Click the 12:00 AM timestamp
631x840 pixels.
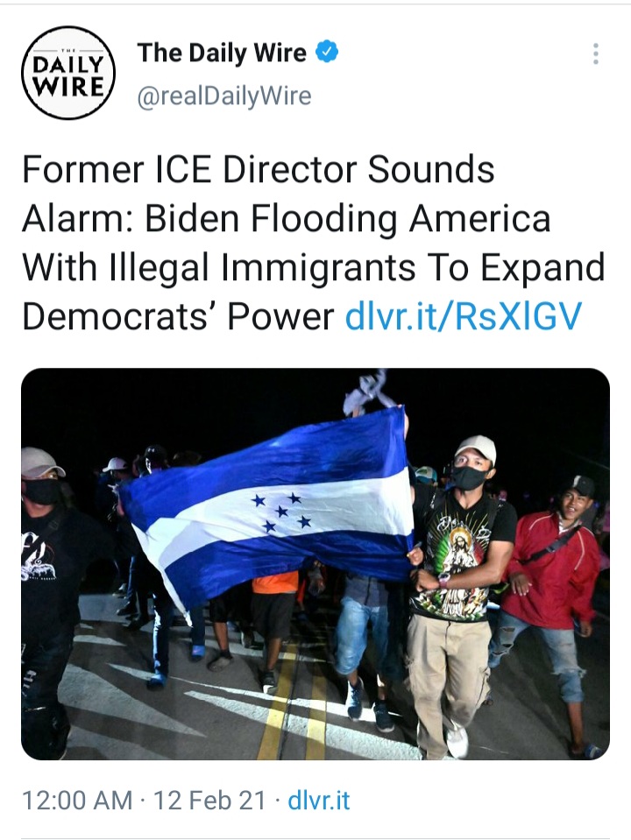tap(77, 801)
